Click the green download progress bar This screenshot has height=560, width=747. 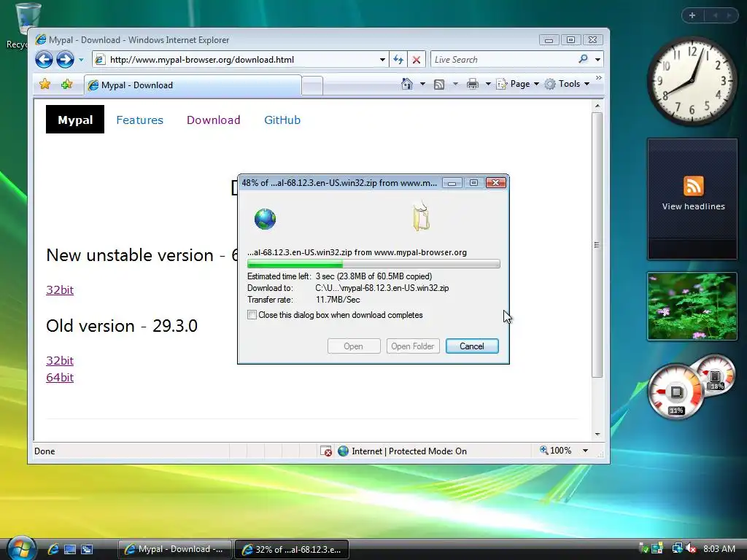(373, 264)
